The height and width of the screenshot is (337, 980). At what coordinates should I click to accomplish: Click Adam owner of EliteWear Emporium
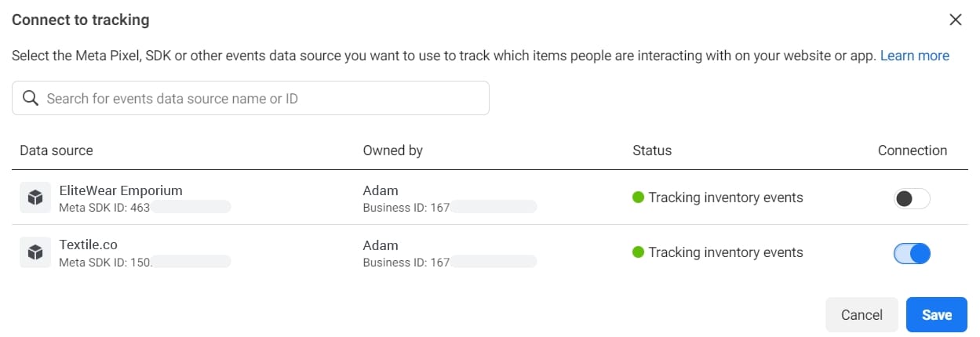click(381, 190)
